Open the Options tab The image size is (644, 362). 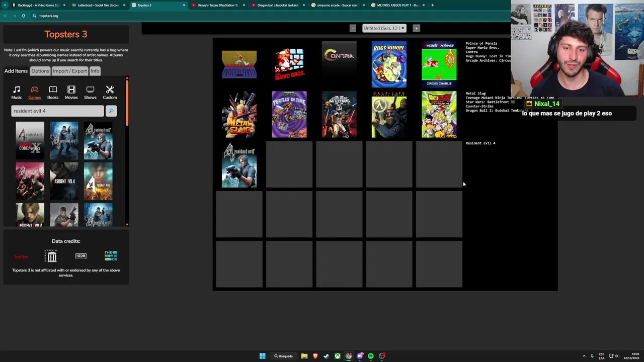(x=40, y=71)
